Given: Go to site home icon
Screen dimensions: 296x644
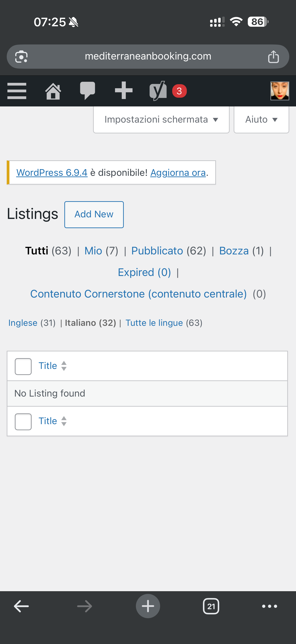Looking at the screenshot, I should pos(53,91).
